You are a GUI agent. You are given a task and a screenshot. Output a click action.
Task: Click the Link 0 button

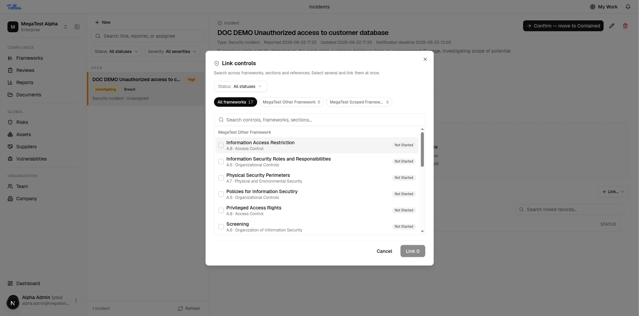(413, 251)
